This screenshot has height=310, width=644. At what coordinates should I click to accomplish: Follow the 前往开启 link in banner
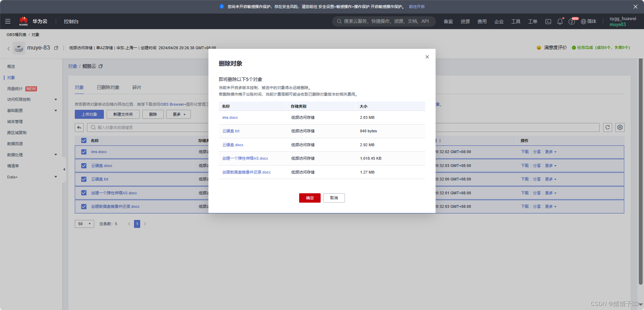click(x=417, y=7)
